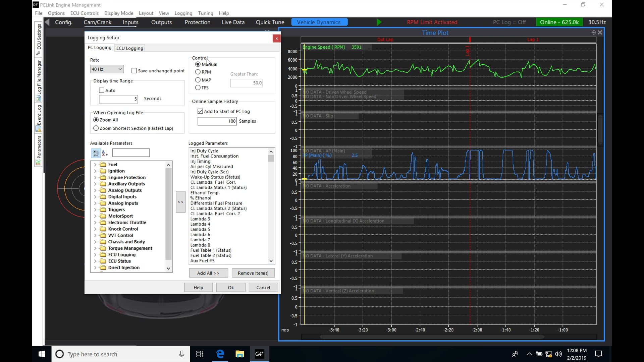The height and width of the screenshot is (362, 644).
Task: Expand the MotorSport parameter folder
Action: tap(96, 216)
